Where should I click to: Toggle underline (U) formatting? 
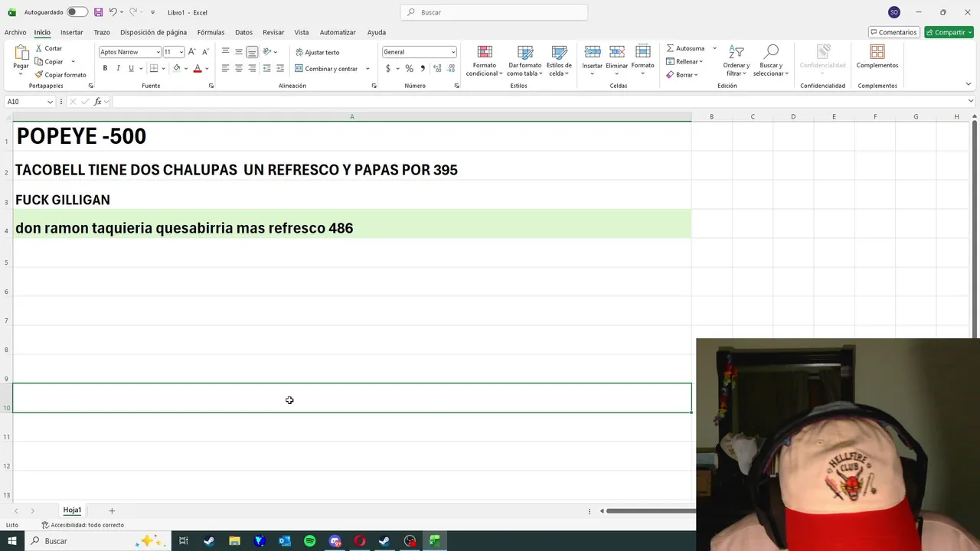[x=131, y=68]
